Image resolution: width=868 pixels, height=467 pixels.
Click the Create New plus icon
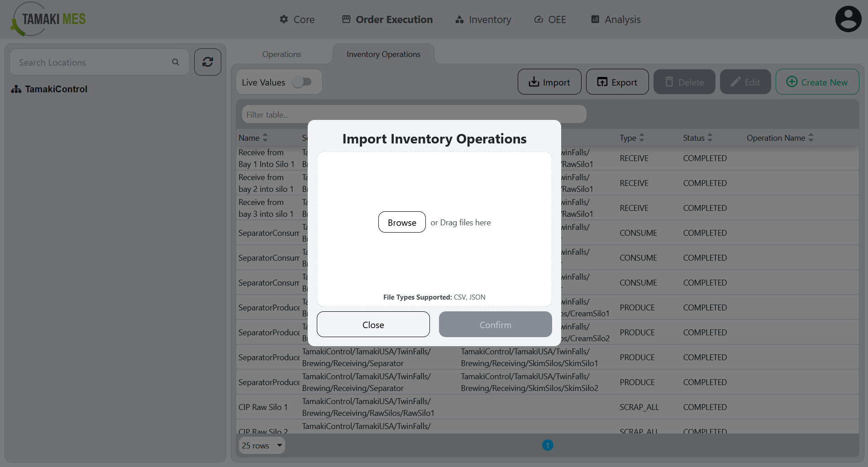pos(791,82)
